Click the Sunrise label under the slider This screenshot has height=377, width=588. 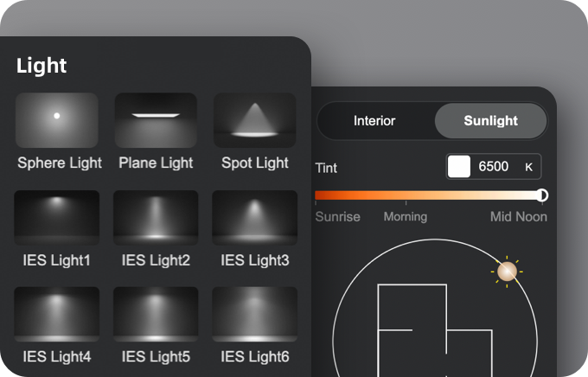click(x=337, y=217)
